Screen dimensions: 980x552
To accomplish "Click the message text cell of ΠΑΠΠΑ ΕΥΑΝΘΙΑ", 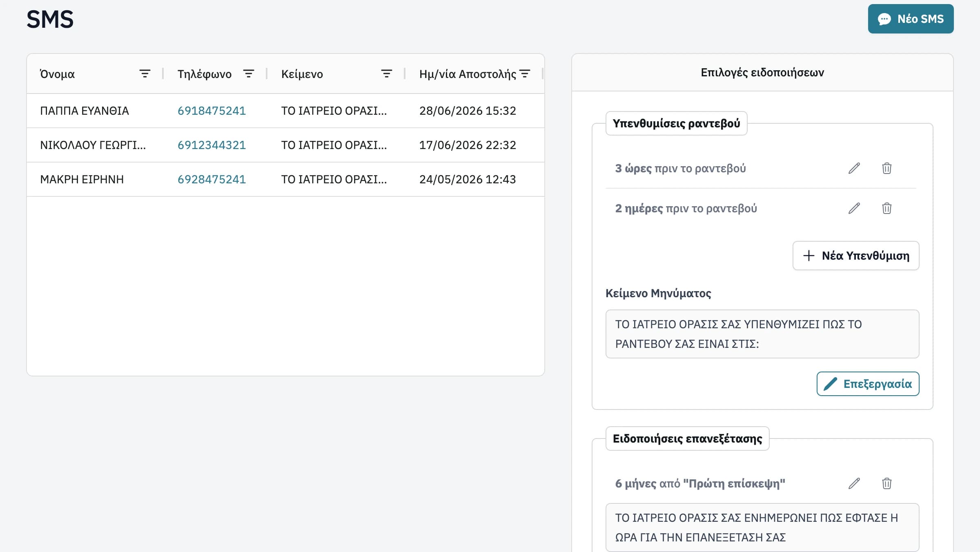I will [x=334, y=111].
